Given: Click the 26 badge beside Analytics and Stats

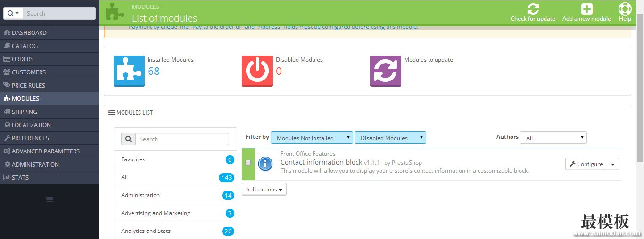Looking at the screenshot, I should pos(228,231).
